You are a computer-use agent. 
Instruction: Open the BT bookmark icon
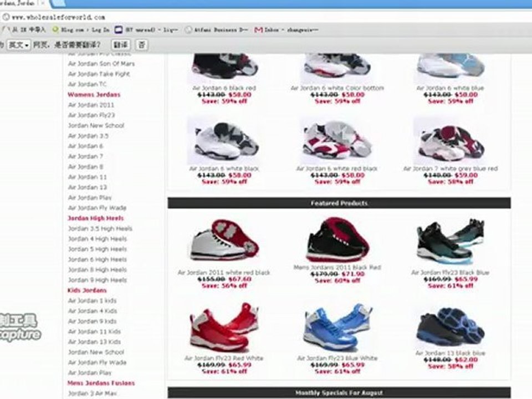119,30
